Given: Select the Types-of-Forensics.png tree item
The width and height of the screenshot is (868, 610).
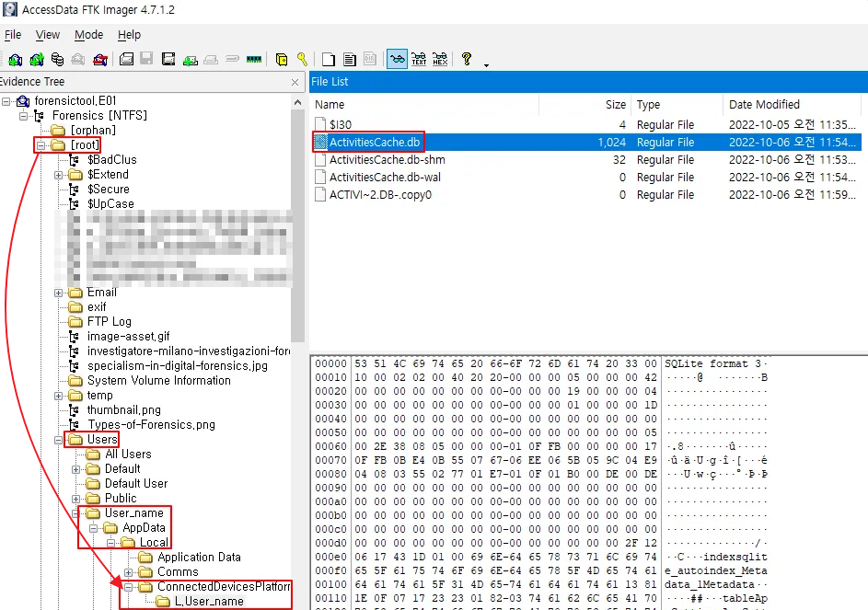Looking at the screenshot, I should [151, 425].
